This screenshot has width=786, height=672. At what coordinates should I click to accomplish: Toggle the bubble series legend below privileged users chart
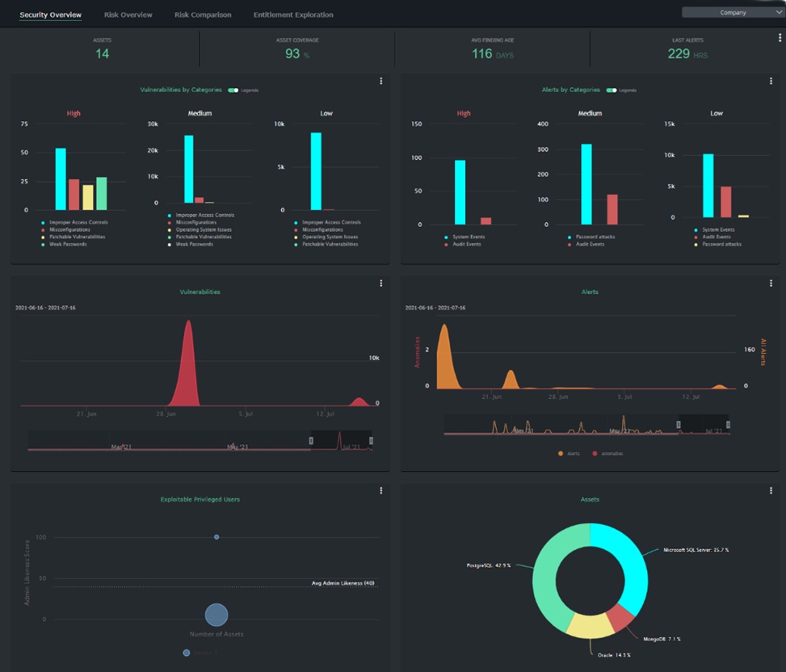click(200, 653)
